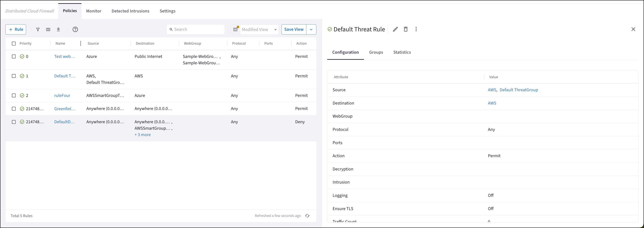Select the Test web rule checkbox

point(14,56)
